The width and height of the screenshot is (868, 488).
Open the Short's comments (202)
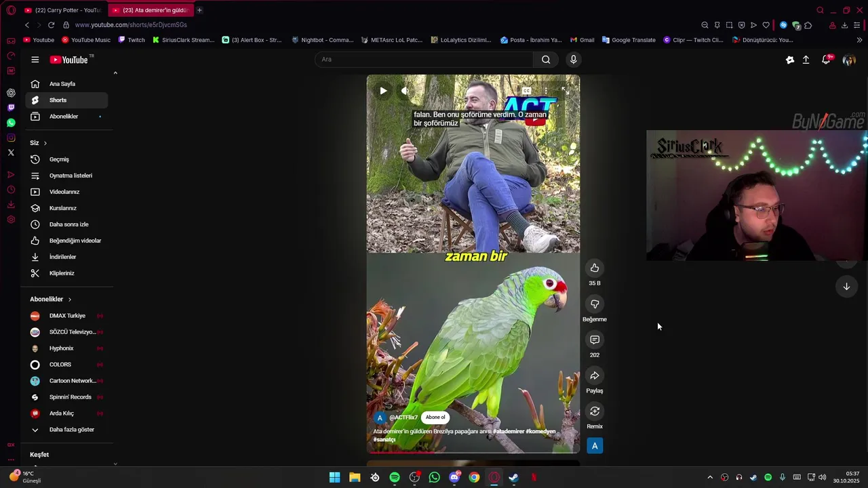point(595,340)
